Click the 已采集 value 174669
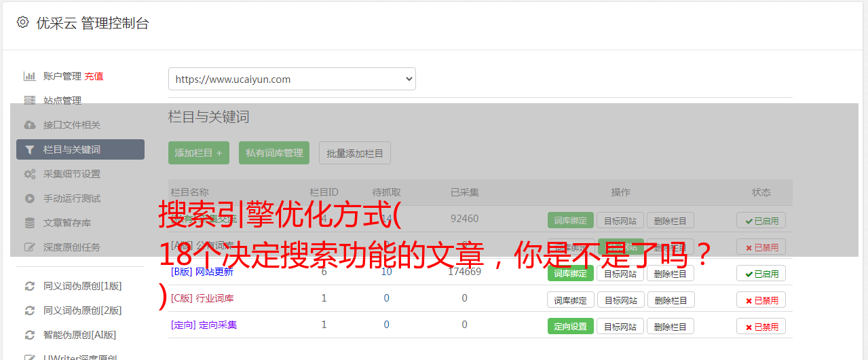The width and height of the screenshot is (868, 360). (x=464, y=272)
